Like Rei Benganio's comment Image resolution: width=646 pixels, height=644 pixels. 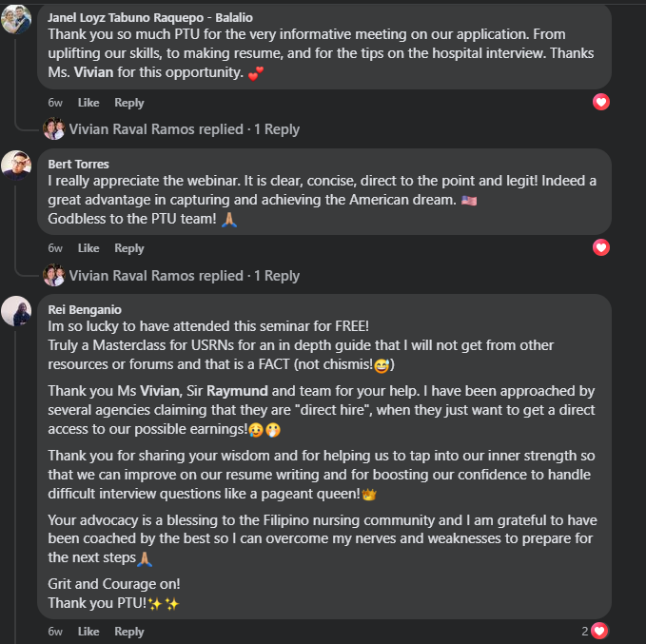click(x=88, y=632)
